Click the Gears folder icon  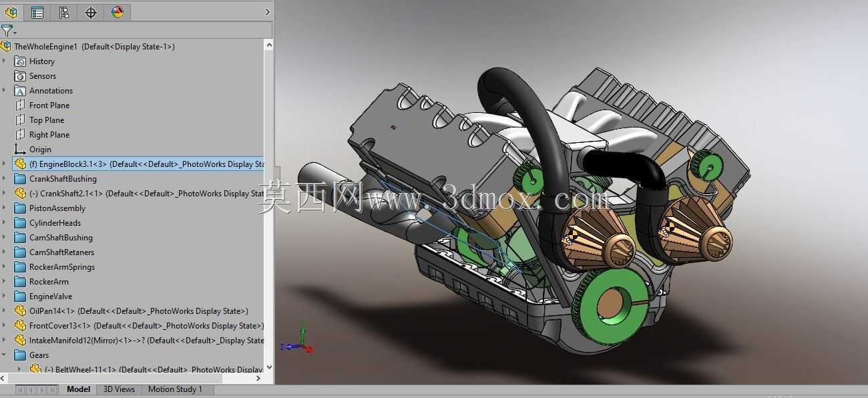[x=20, y=355]
